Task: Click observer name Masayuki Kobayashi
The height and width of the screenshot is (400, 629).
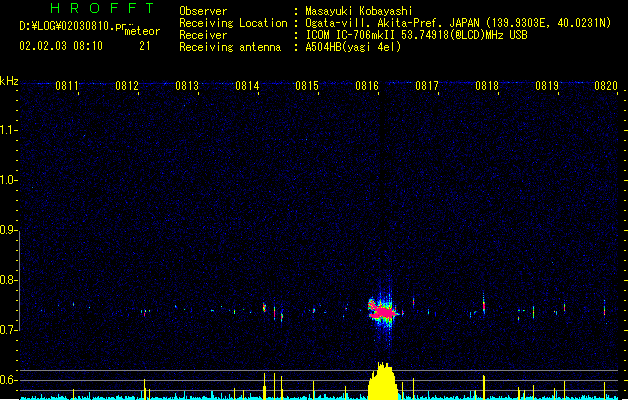Action: pos(359,11)
